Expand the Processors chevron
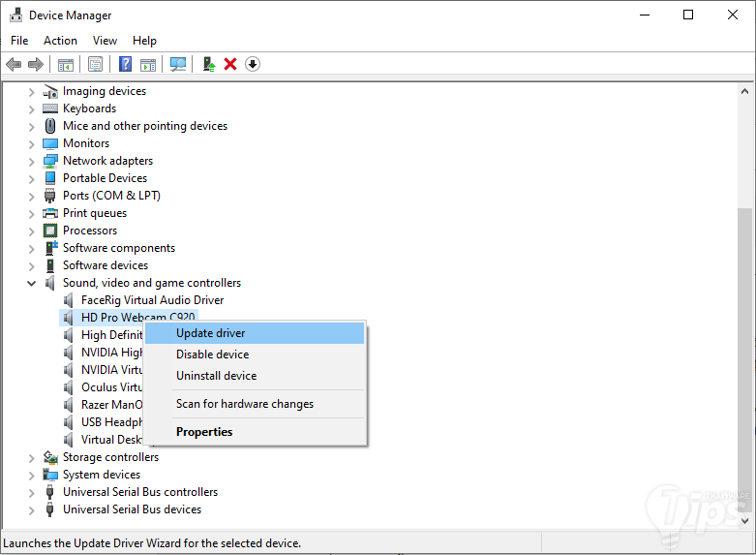 [x=31, y=231]
